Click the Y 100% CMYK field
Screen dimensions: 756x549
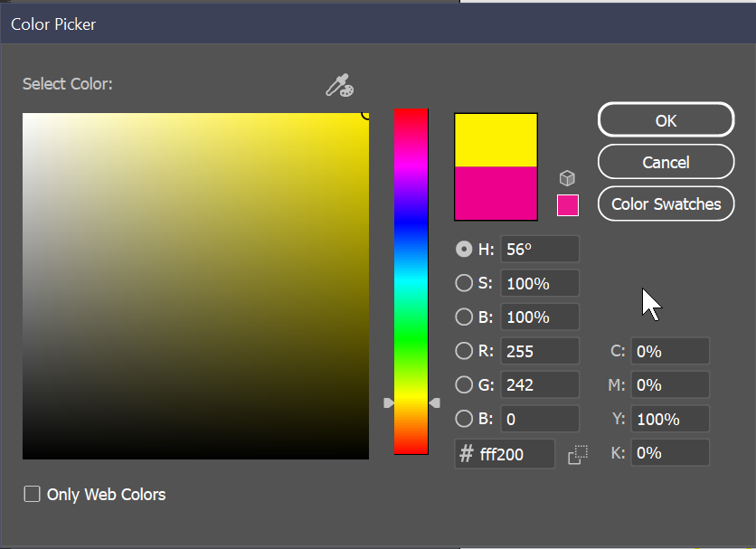tap(670, 419)
